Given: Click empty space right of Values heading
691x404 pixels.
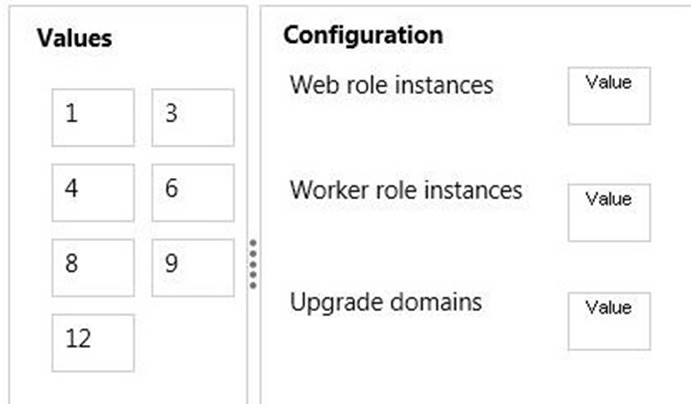Looking at the screenshot, I should click(180, 39).
